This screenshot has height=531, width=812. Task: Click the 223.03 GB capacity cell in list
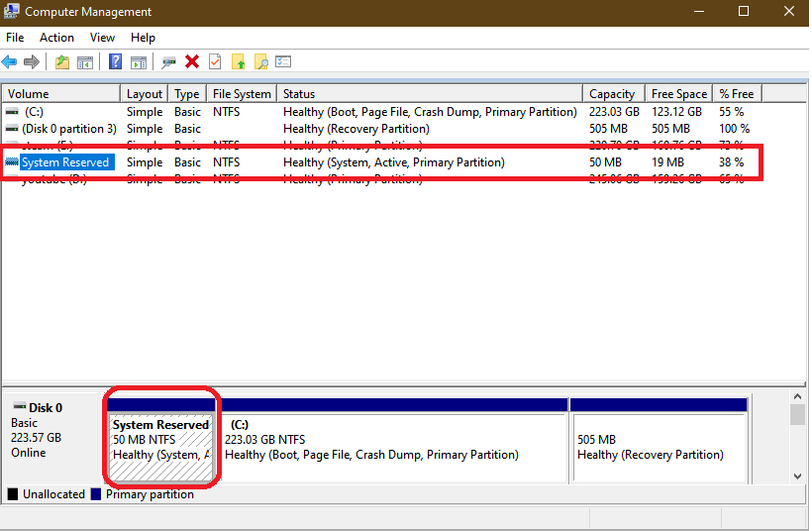[614, 112]
